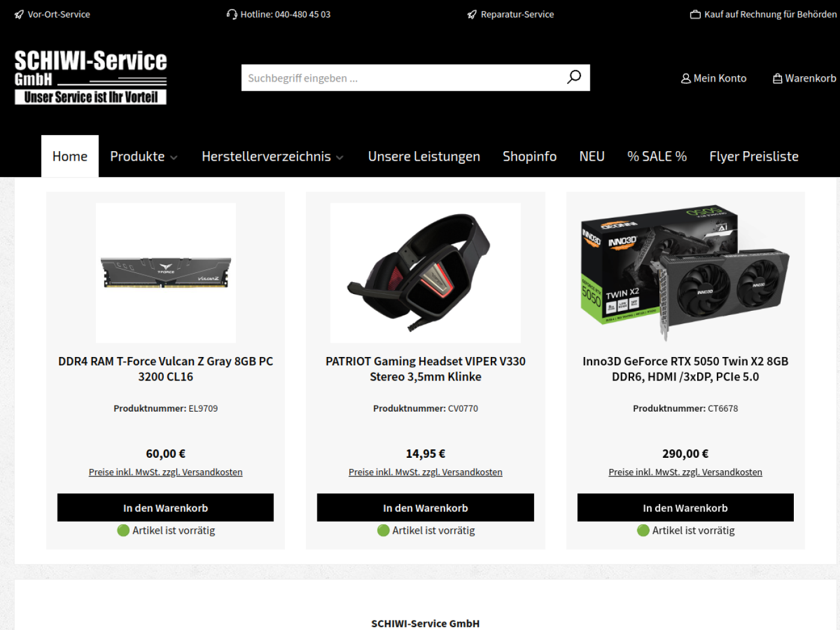Open the NEU menu item
The width and height of the screenshot is (840, 630).
tap(592, 156)
